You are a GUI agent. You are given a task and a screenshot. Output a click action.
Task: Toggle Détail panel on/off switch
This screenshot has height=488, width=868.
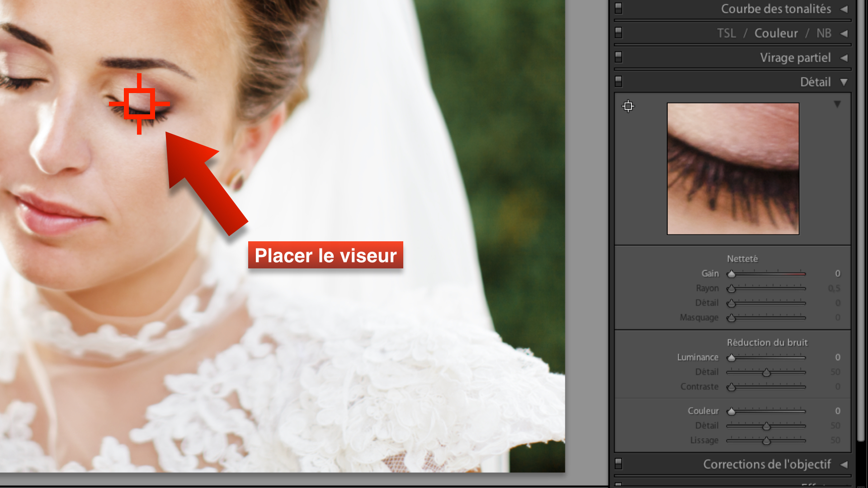[618, 81]
